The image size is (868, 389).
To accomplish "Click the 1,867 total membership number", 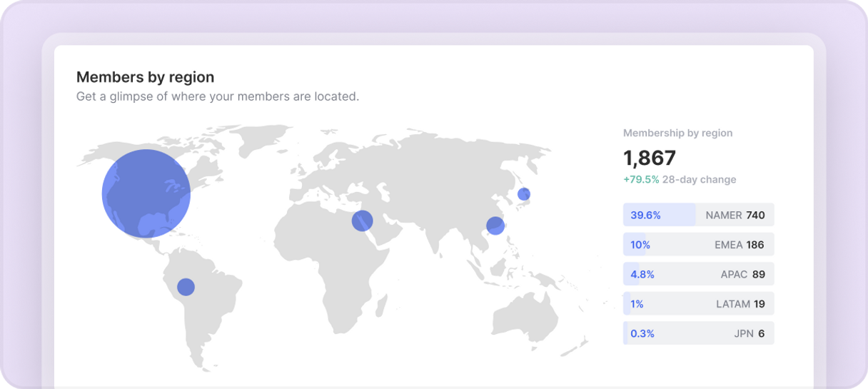I will [x=650, y=158].
